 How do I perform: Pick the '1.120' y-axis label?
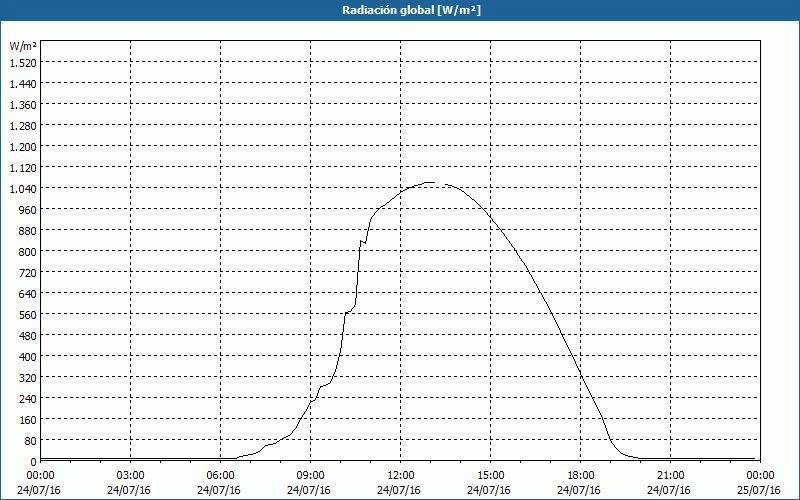(23, 167)
